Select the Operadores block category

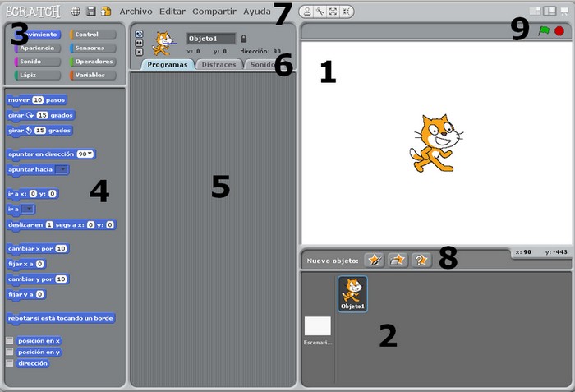coord(93,62)
